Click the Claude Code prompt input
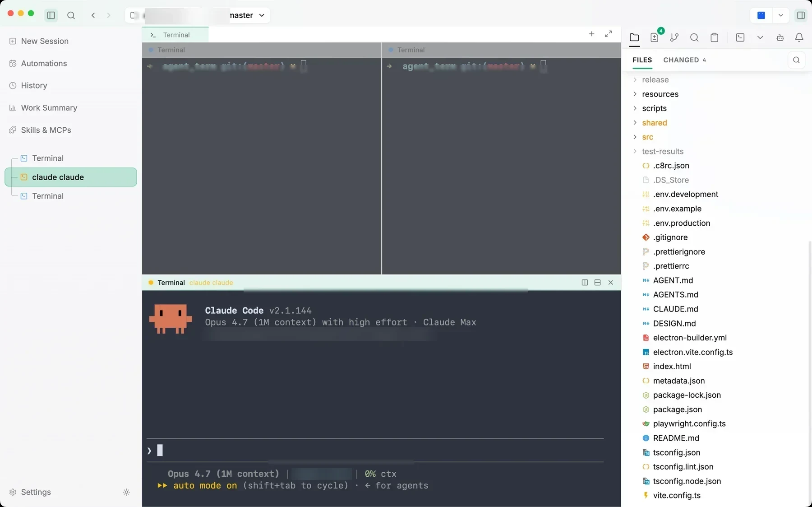The width and height of the screenshot is (812, 507). [375, 450]
